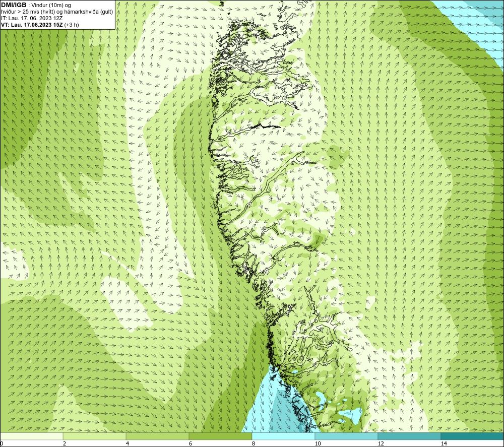Screen dimensions: 504x447
Task: Click the '12' label on the wind scale
Action: (381, 444)
